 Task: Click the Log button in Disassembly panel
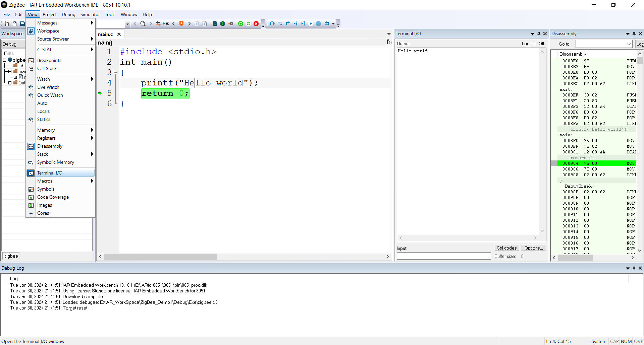tap(640, 44)
